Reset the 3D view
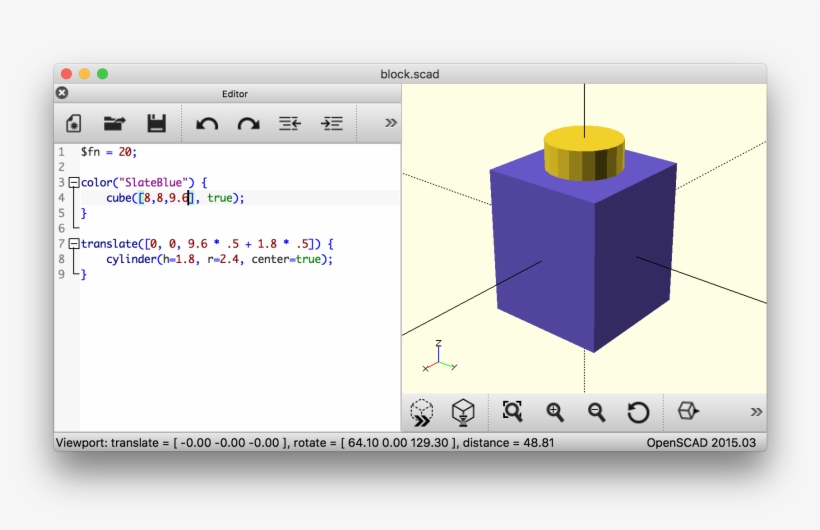Viewport: 820px width, 530px height. pyautogui.click(x=638, y=412)
